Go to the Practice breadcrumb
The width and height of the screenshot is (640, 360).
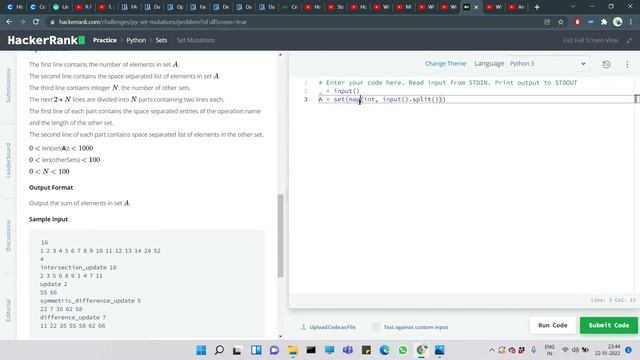pos(104,40)
